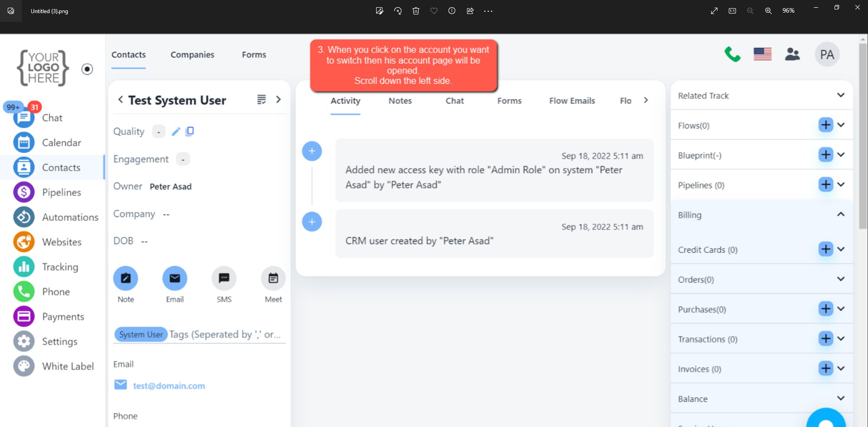Toggle the sidebar radio button beside logo
868x427 pixels.
(x=87, y=69)
